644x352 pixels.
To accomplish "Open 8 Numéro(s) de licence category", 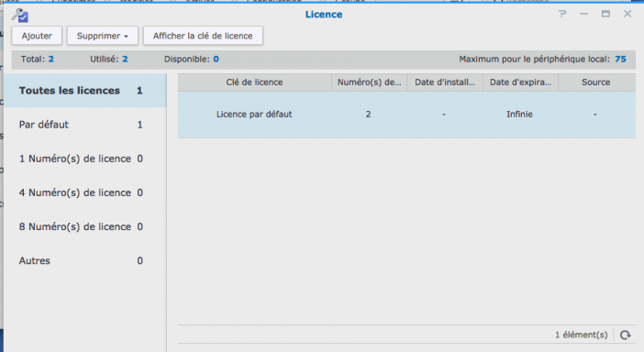I will (85, 226).
